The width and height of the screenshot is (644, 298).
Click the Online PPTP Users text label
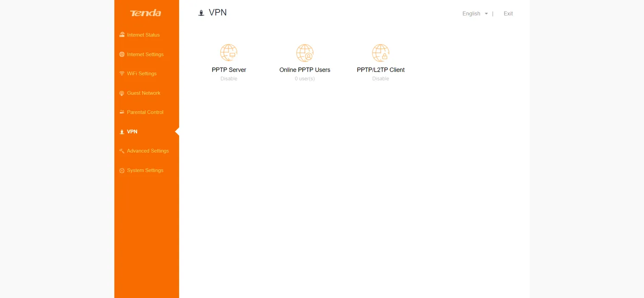pyautogui.click(x=304, y=70)
